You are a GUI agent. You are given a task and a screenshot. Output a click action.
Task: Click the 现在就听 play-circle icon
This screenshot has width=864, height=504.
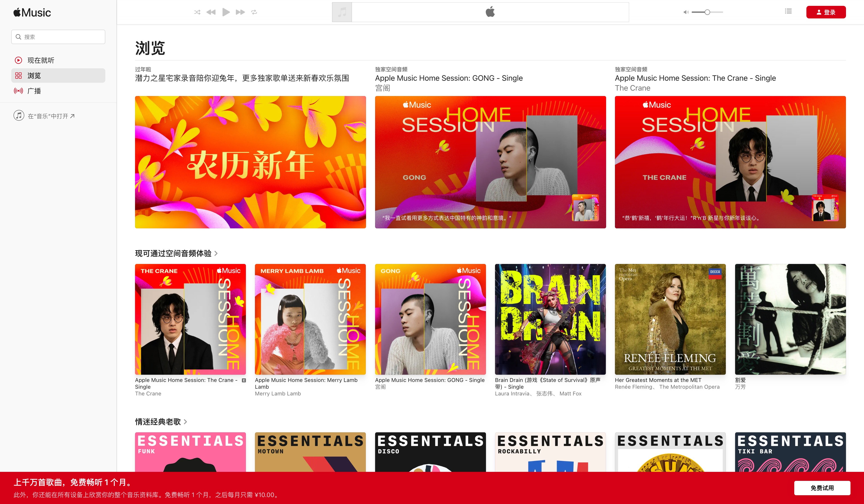(x=18, y=60)
